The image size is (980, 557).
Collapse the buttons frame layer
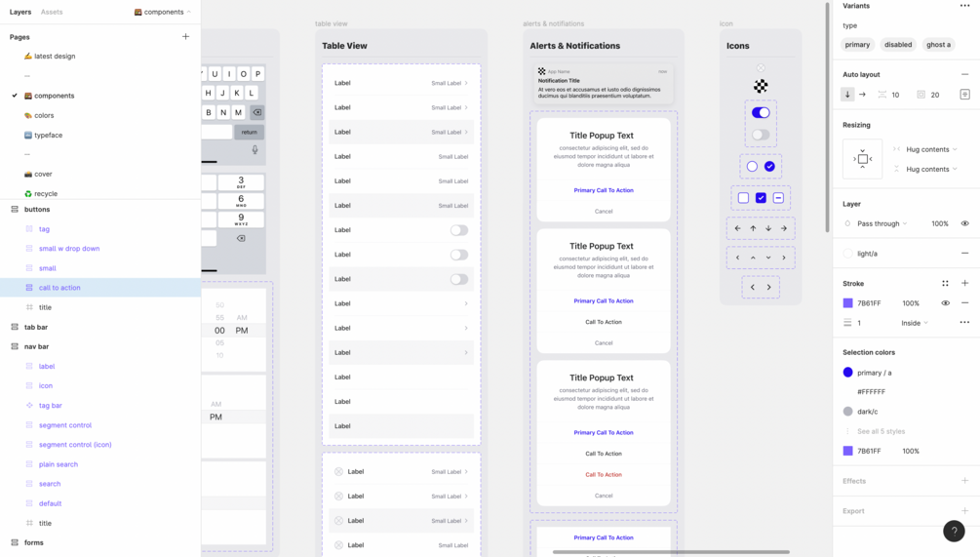(x=15, y=210)
